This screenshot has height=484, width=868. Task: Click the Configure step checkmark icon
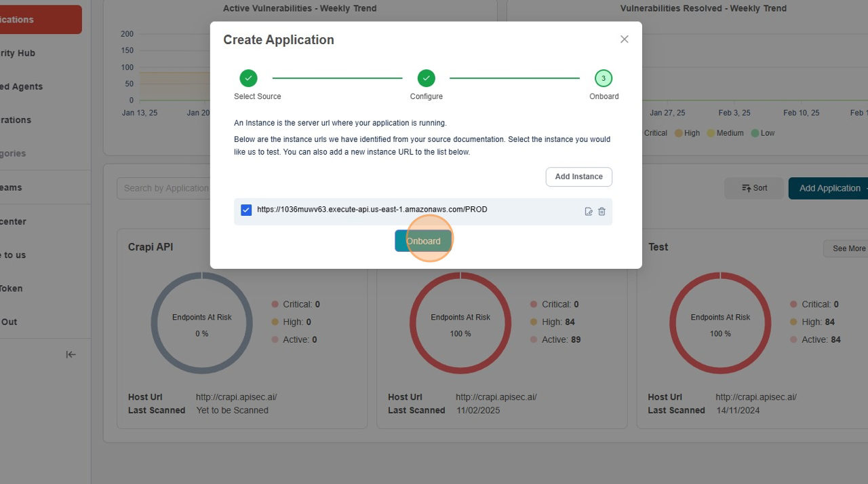click(x=426, y=78)
